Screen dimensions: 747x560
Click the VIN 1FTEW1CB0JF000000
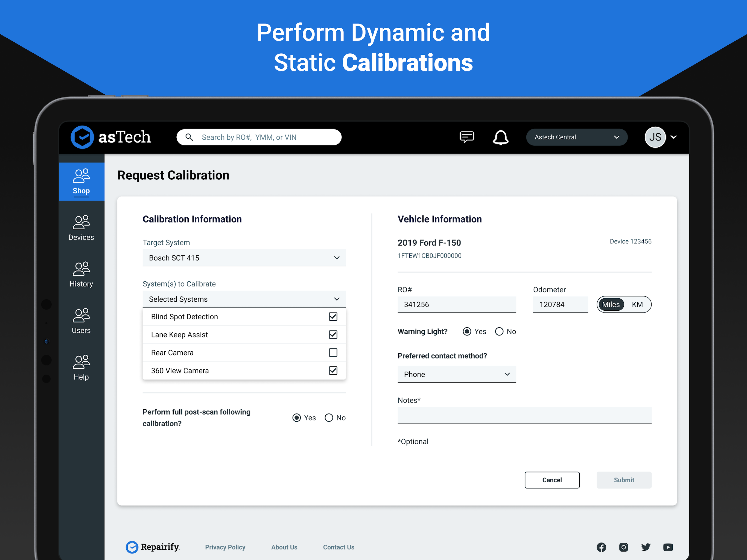coord(429,256)
